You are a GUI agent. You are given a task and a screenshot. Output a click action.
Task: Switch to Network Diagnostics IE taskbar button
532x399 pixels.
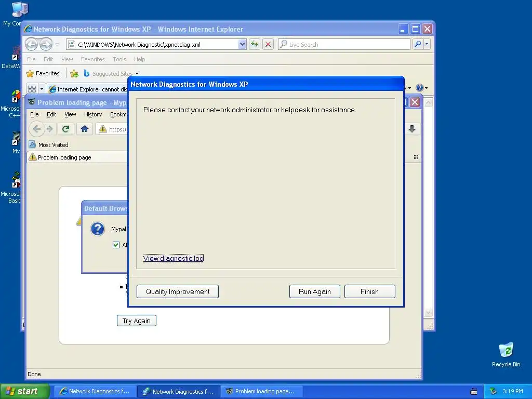pos(96,391)
